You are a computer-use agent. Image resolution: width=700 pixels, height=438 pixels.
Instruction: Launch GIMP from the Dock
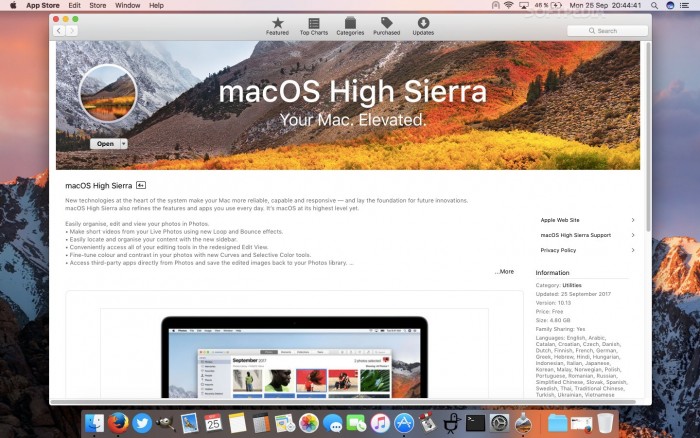click(x=166, y=423)
